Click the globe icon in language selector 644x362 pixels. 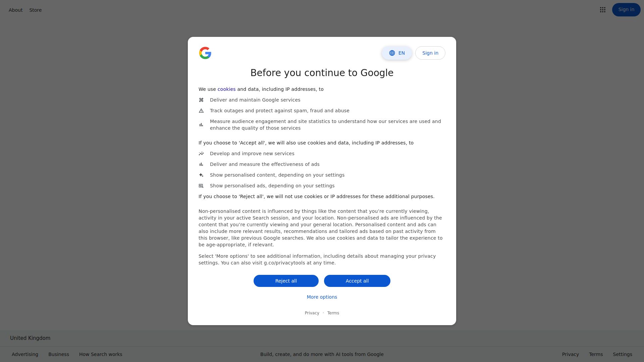pos(392,53)
